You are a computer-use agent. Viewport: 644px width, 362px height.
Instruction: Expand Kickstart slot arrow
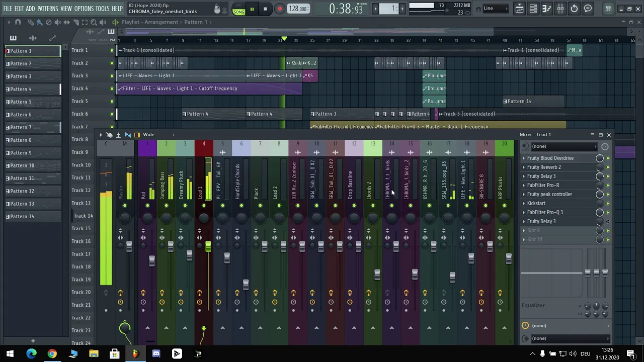524,204
